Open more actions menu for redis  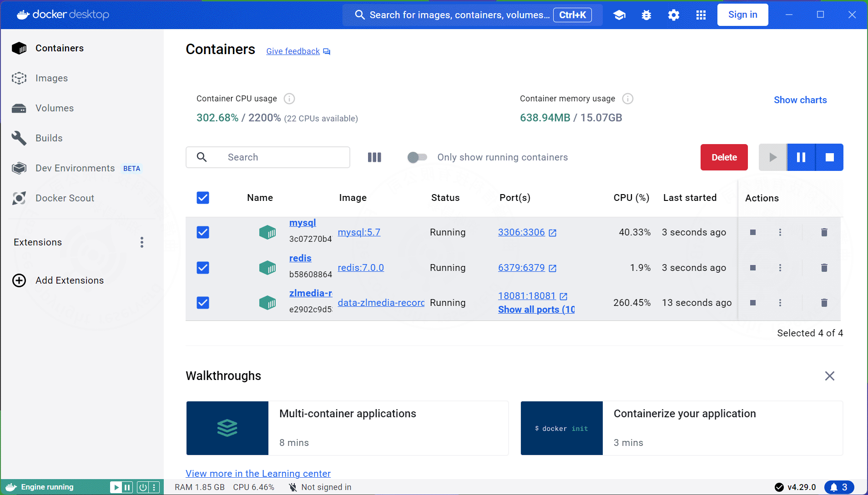click(x=780, y=268)
